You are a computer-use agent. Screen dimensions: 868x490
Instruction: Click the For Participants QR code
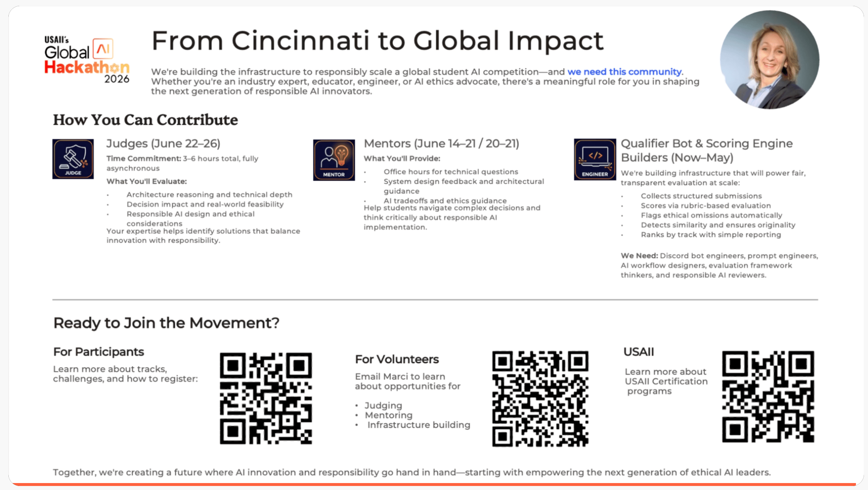tap(266, 398)
